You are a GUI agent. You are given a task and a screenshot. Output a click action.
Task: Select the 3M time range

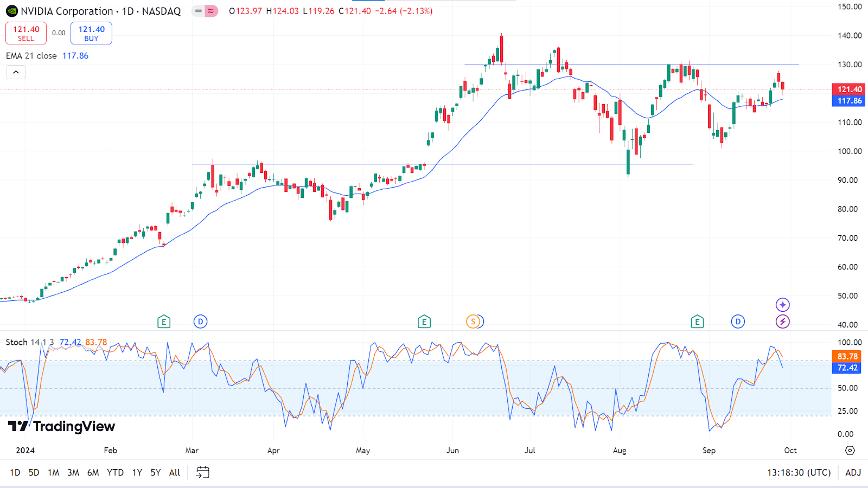click(73, 473)
